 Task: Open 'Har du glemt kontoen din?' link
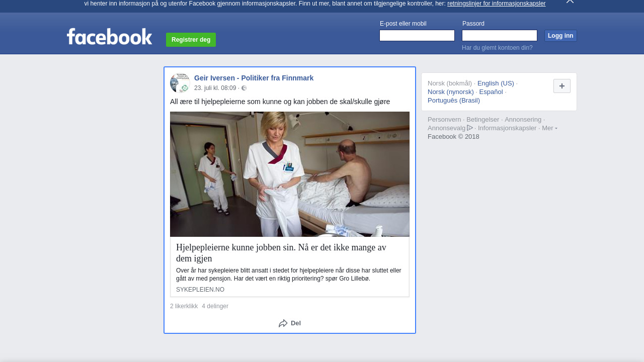(x=497, y=48)
